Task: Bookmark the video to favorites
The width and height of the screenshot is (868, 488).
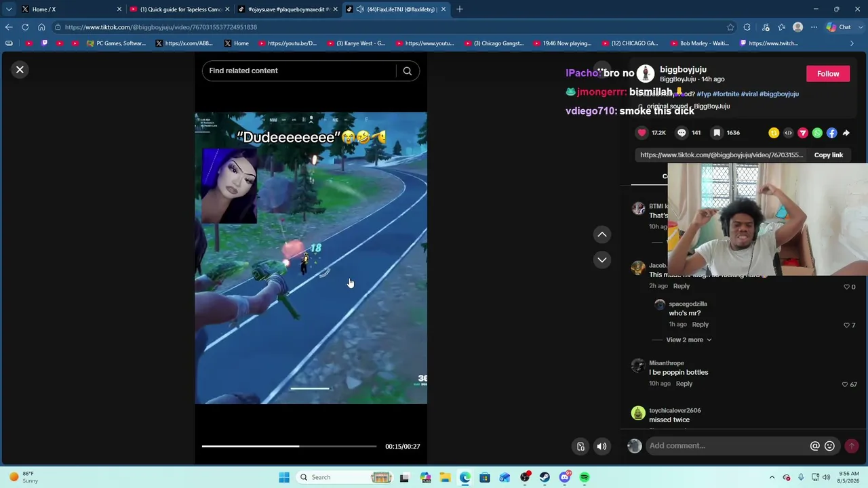Action: pos(717,133)
